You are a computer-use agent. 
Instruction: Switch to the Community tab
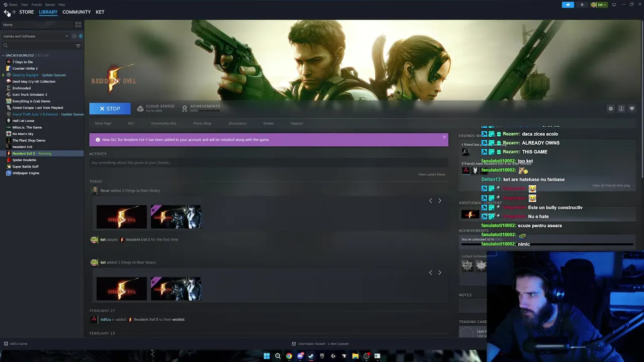[76, 12]
